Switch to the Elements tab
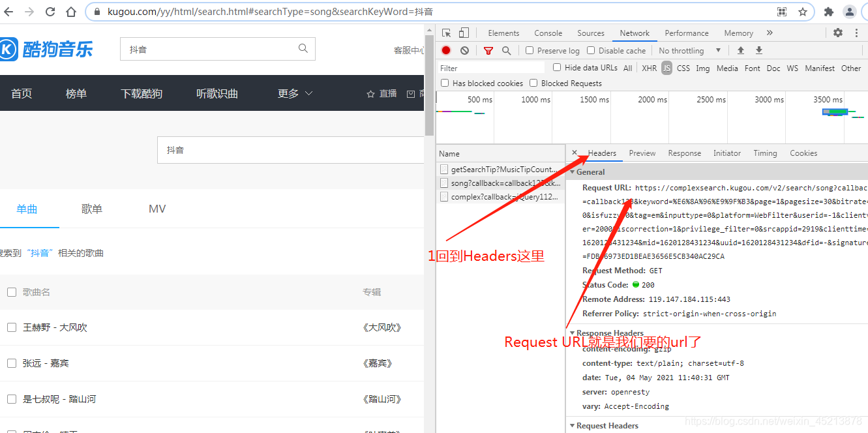Image resolution: width=868 pixels, height=433 pixels. pos(503,33)
